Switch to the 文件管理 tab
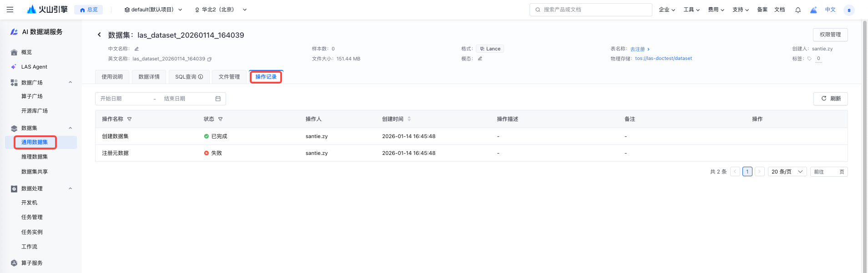Screen dimensions: 868x273 coord(229,77)
